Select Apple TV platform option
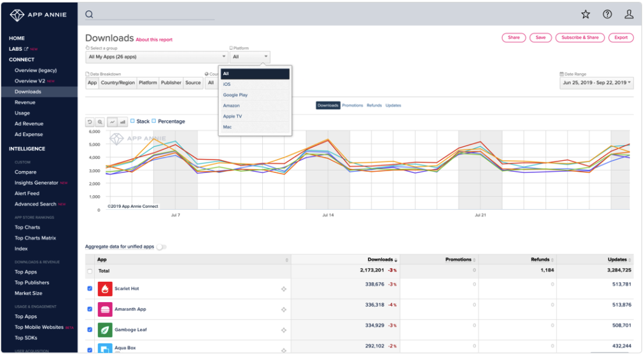 [255, 116]
